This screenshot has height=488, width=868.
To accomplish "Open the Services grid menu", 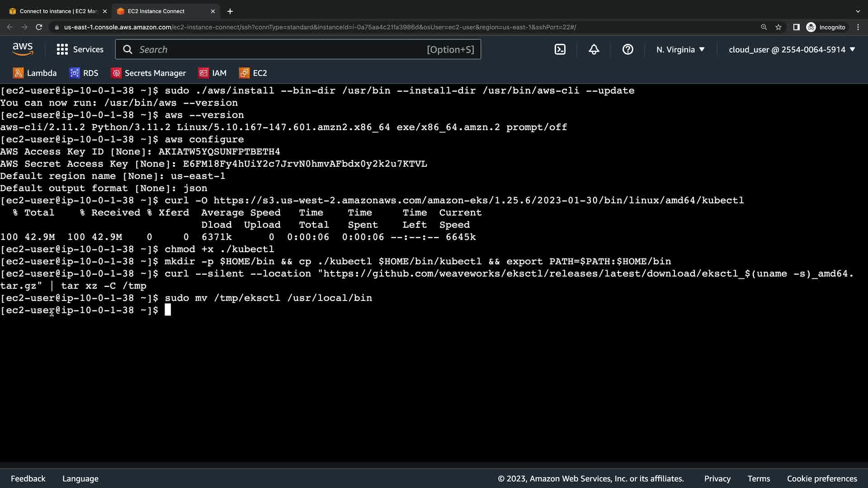I will pos(80,50).
